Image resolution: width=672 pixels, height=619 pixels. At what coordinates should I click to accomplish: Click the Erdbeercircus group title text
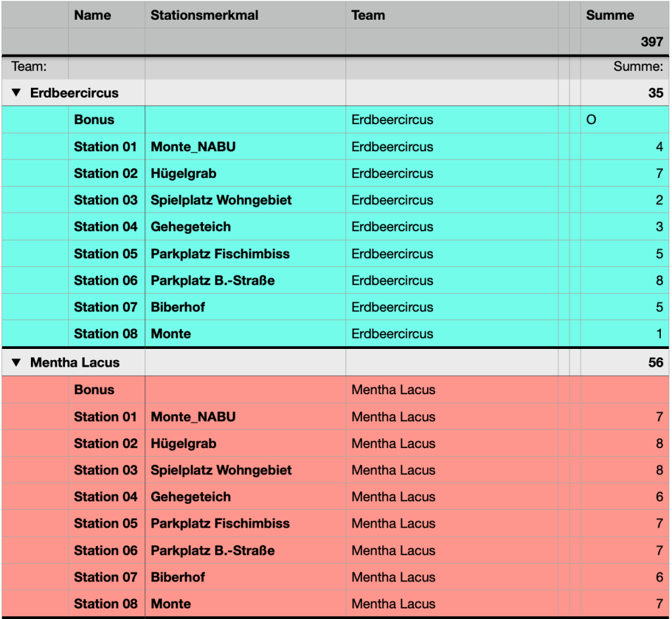tap(74, 93)
